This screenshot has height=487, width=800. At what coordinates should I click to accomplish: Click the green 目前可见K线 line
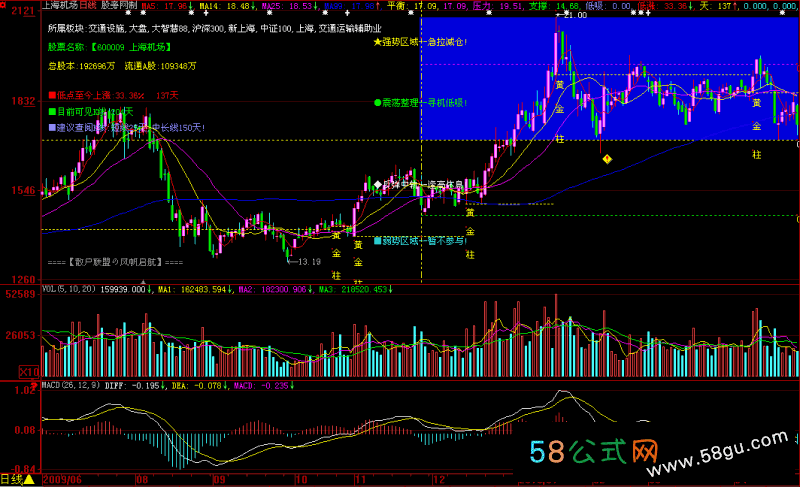(91, 111)
